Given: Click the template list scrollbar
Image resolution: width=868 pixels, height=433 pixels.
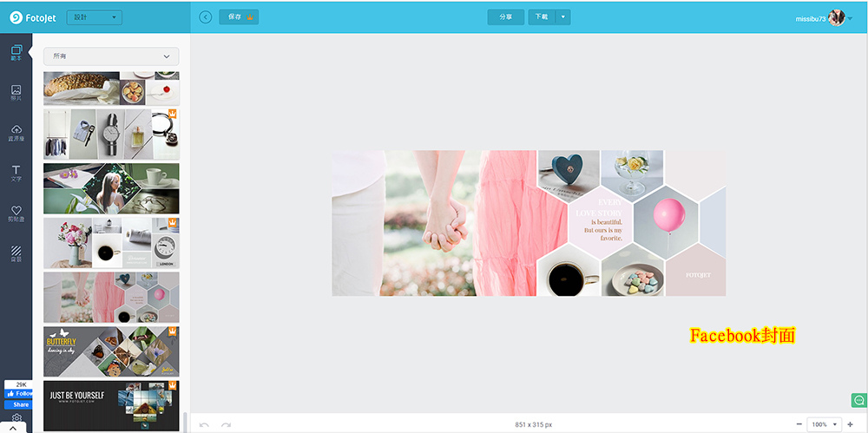Looking at the screenshot, I should (x=185, y=422).
